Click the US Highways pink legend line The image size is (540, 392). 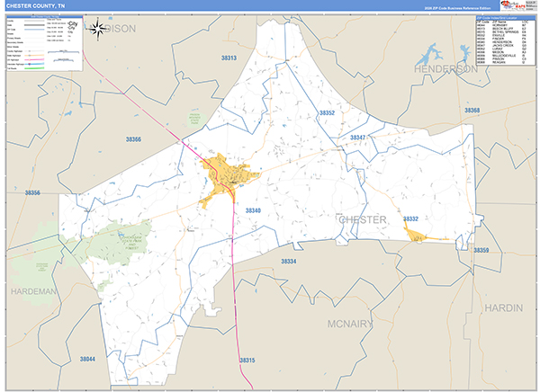(34, 60)
